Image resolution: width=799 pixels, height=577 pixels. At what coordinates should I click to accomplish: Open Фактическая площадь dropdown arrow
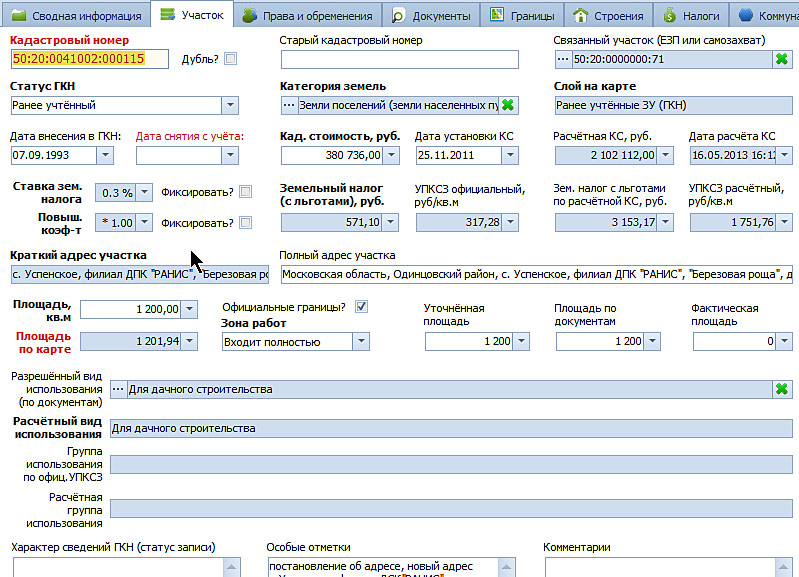[784, 342]
